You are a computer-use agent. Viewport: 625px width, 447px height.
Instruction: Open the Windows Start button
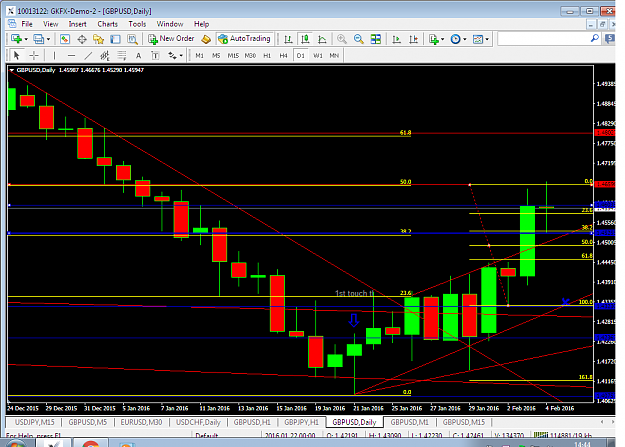pyautogui.click(x=15, y=443)
